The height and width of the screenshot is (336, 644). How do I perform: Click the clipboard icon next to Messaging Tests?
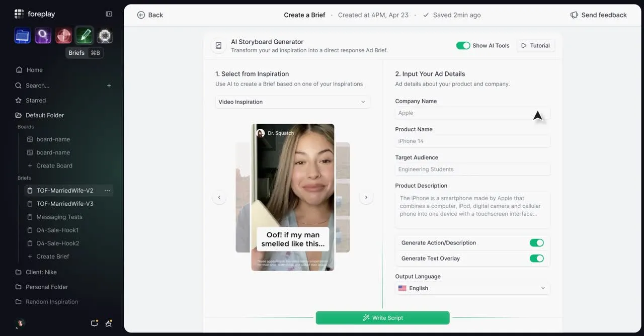click(30, 217)
